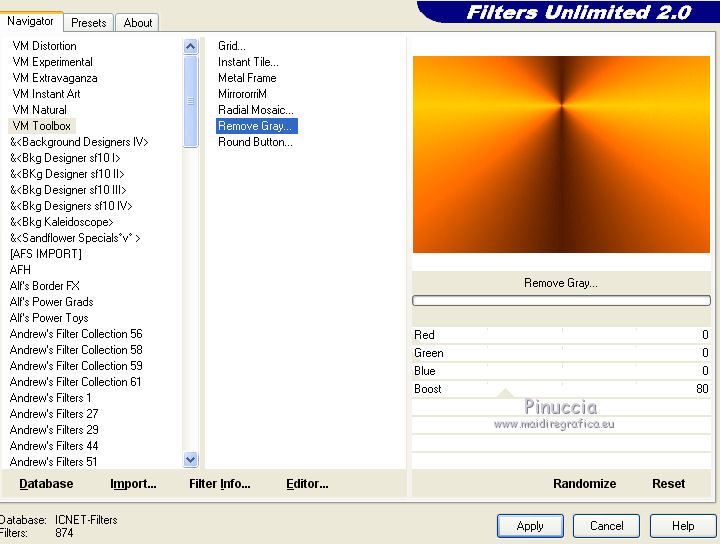720x544 pixels.
Task: Select the VM Toolbox category
Action: (x=42, y=126)
